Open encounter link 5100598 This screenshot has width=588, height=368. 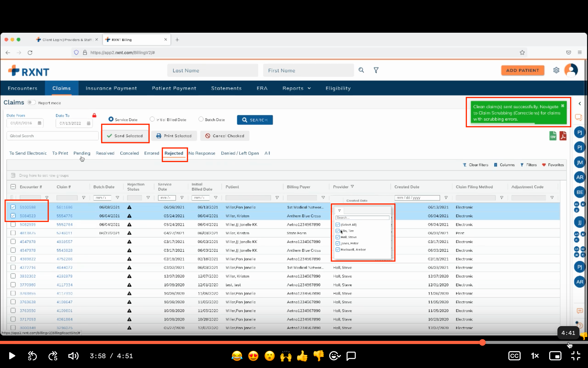coord(28,207)
